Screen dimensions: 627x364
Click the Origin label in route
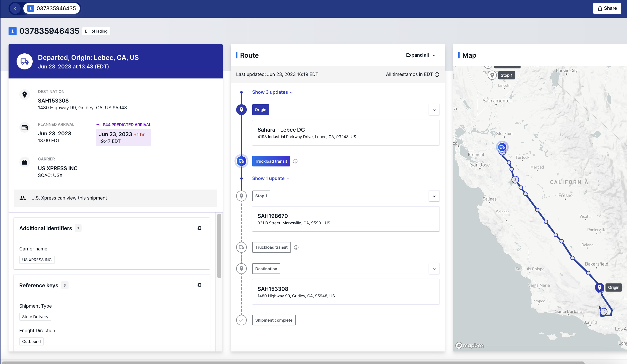click(261, 110)
